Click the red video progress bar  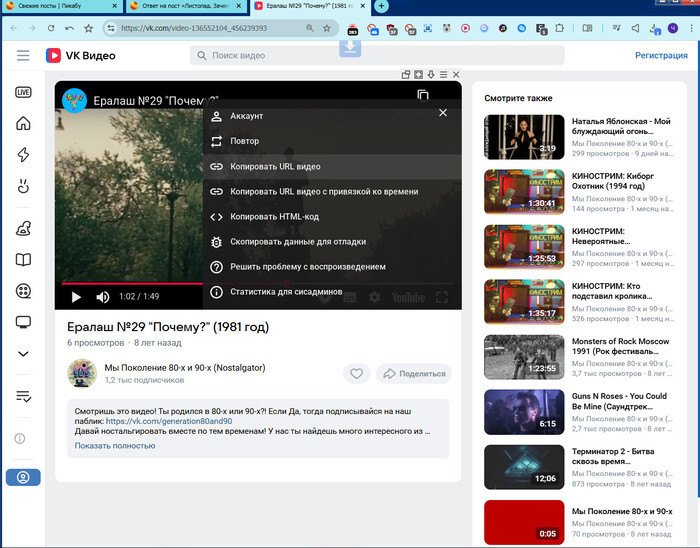click(130, 283)
